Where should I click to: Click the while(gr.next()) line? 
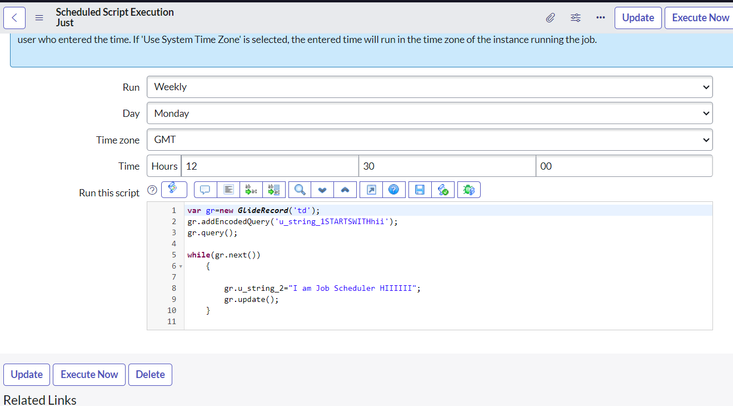[223, 255]
